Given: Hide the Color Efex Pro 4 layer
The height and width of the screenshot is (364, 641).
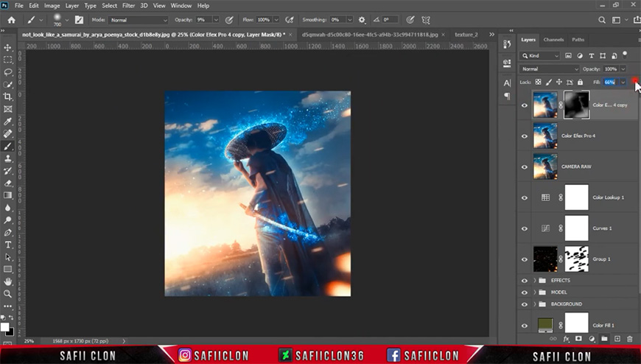Looking at the screenshot, I should [x=525, y=136].
